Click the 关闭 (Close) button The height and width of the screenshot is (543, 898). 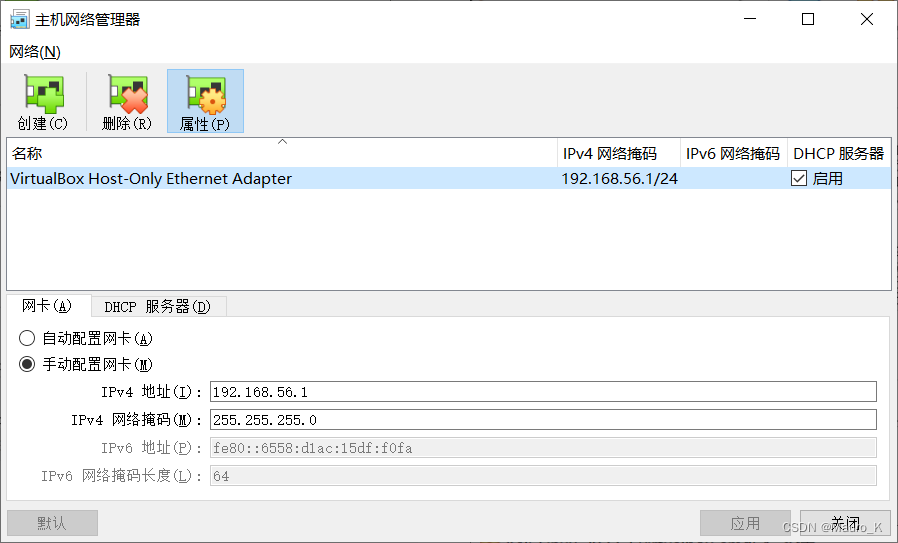[845, 523]
